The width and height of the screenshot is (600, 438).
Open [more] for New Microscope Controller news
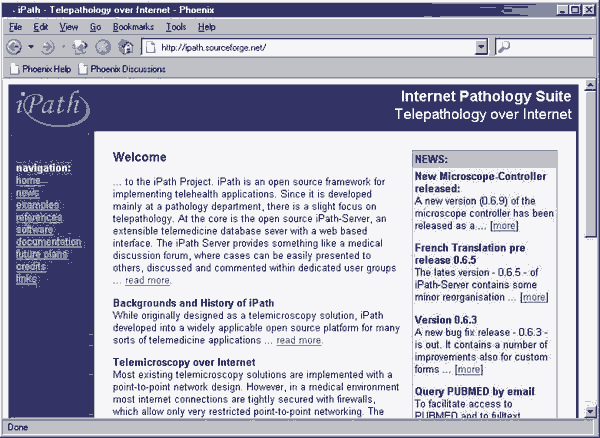click(x=504, y=226)
